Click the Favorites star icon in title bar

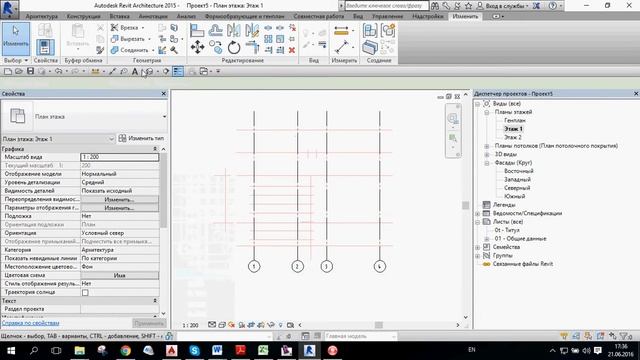pyautogui.click(x=469, y=6)
